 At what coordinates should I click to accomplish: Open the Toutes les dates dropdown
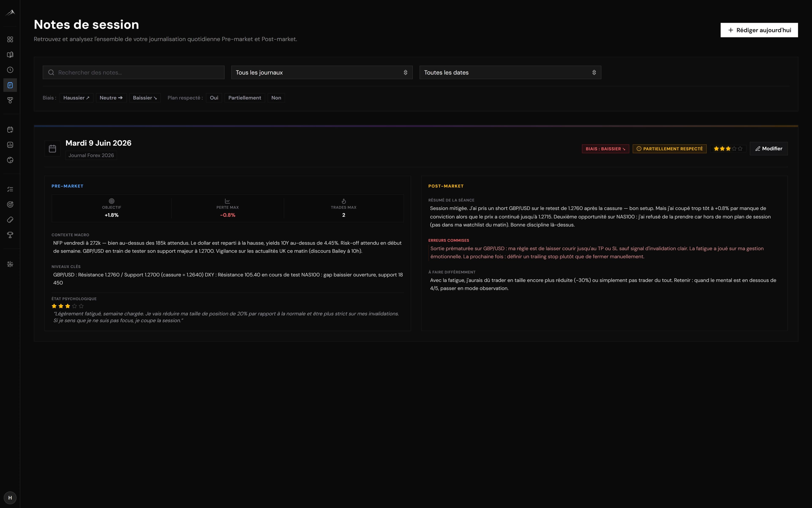(x=510, y=72)
